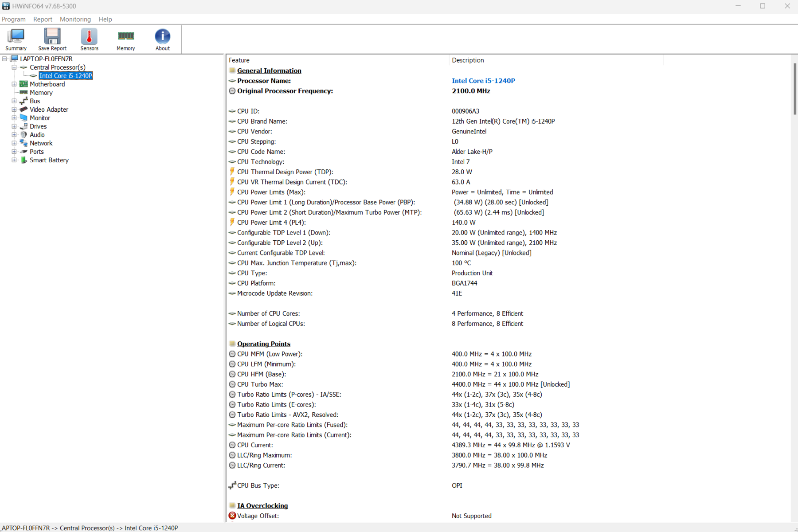Click the Feature column header

coord(337,60)
